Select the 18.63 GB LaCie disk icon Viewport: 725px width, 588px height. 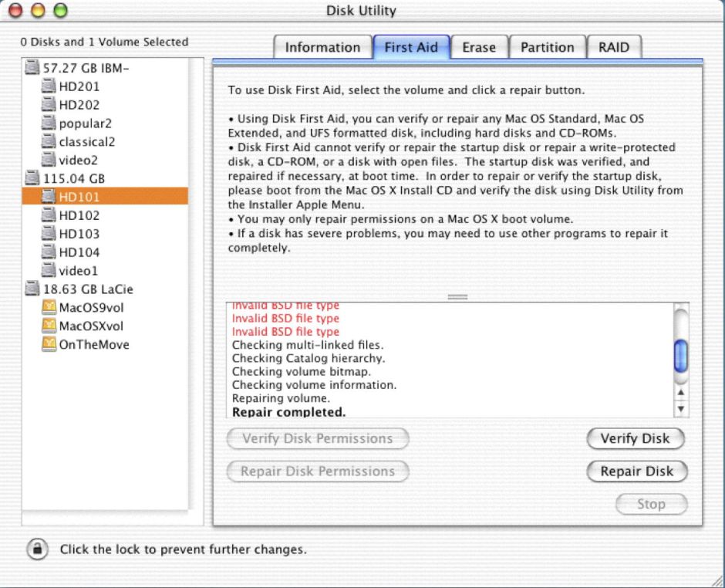point(34,289)
